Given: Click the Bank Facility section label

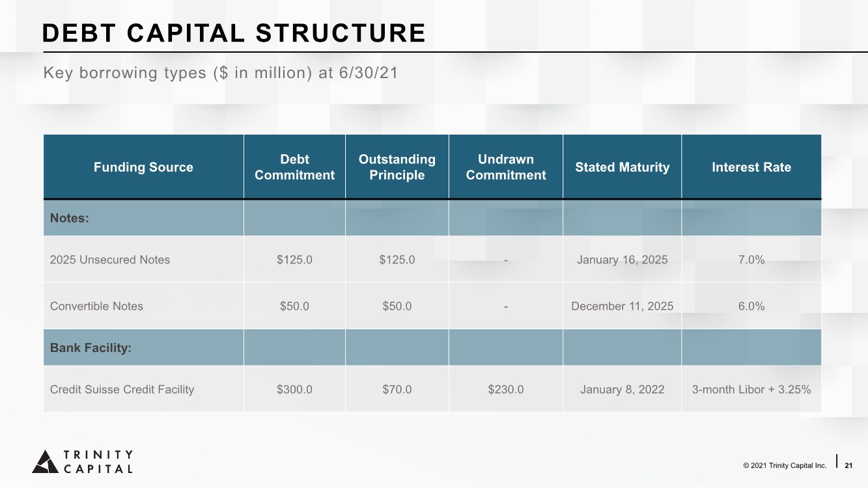Looking at the screenshot, I should tap(91, 348).
